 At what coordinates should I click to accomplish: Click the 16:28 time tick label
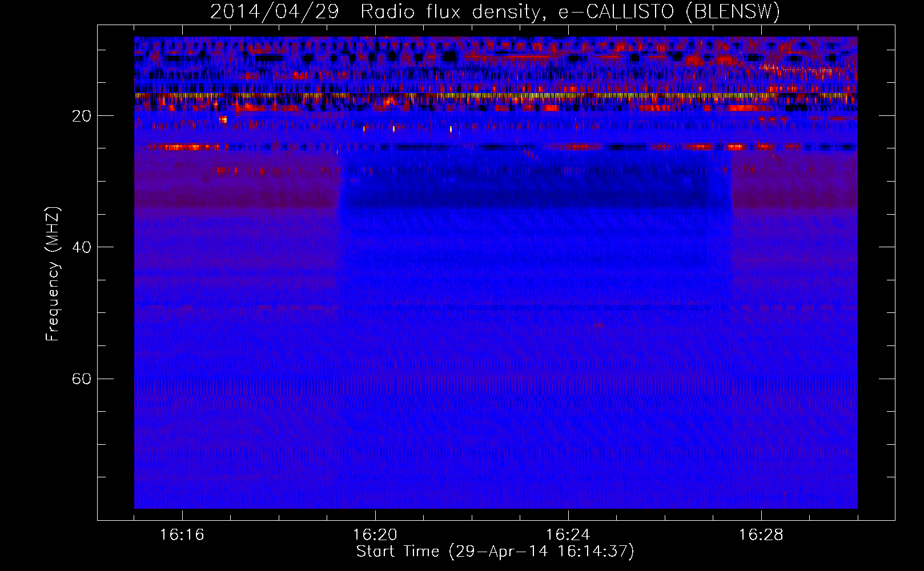point(761,535)
